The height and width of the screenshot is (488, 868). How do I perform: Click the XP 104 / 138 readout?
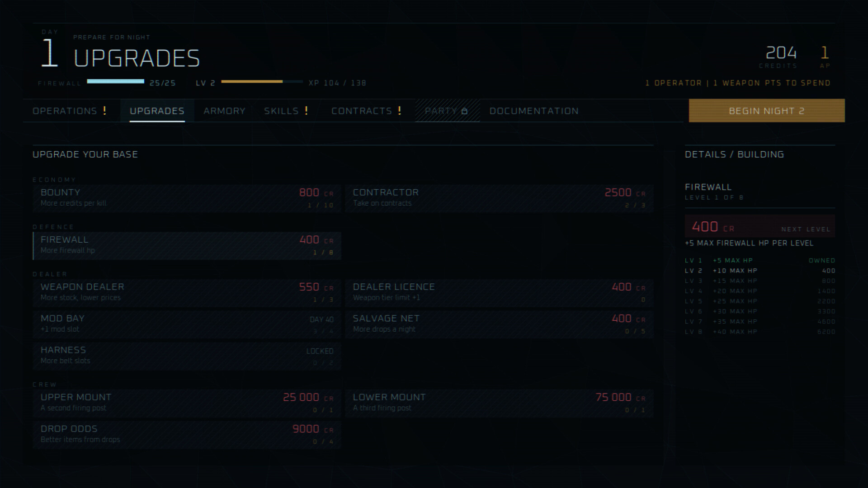coord(337,83)
